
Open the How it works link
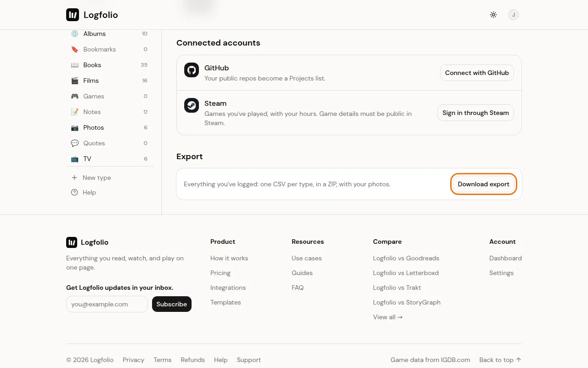pyautogui.click(x=229, y=258)
